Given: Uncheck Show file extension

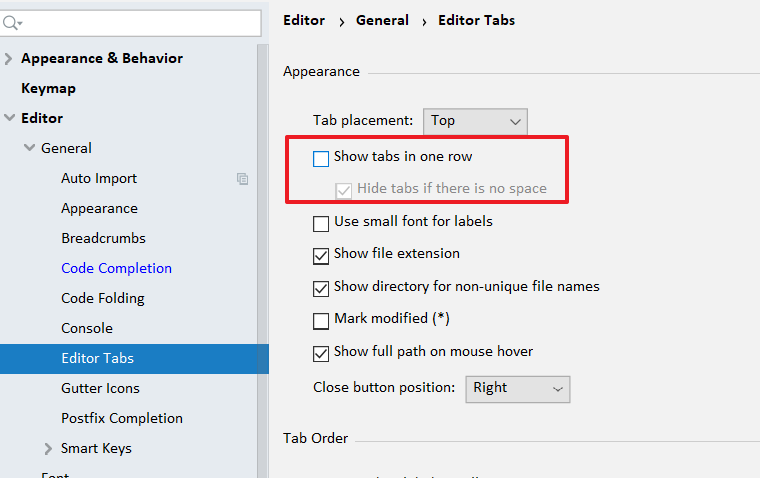Looking at the screenshot, I should point(321,255).
